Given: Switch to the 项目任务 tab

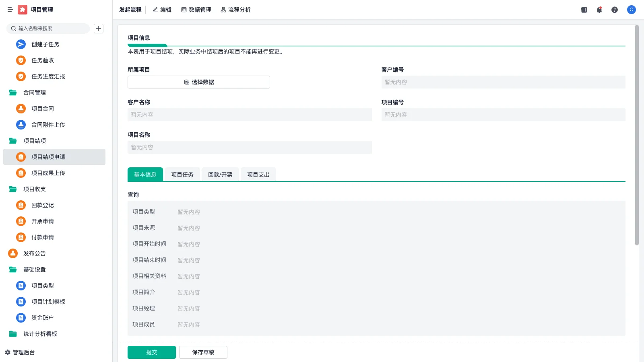Looking at the screenshot, I should [182, 174].
